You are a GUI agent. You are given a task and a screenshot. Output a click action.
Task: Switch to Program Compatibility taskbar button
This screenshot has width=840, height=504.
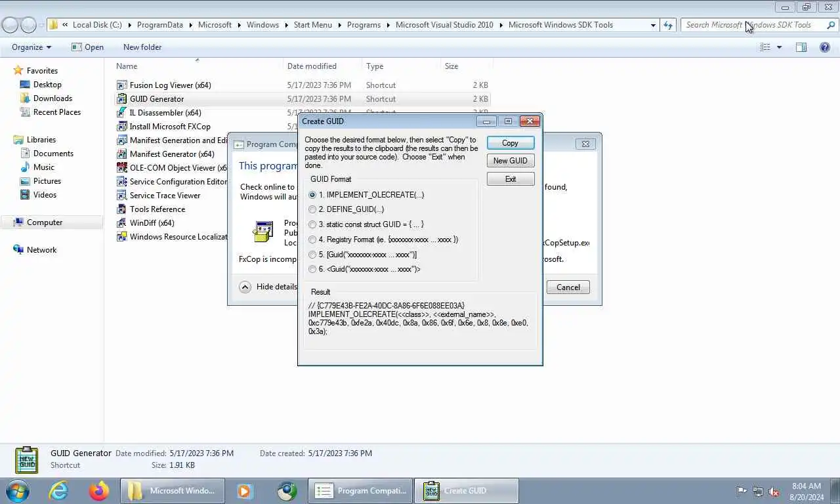pos(360,491)
